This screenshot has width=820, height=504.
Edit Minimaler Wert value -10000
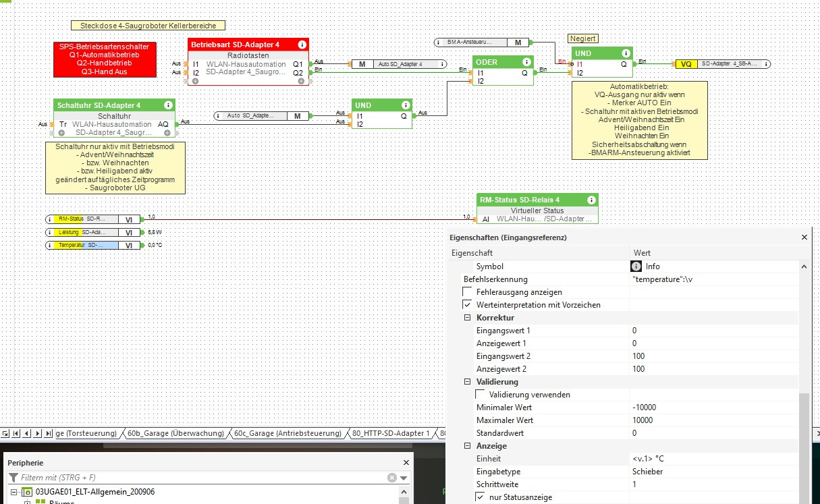714,408
